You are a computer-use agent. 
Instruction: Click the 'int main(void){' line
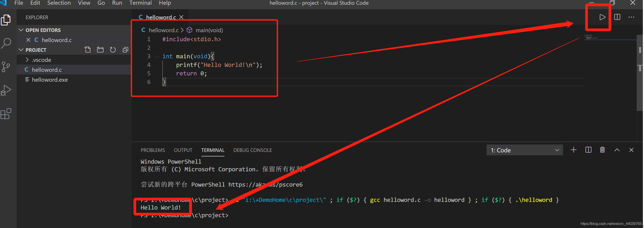tap(188, 56)
